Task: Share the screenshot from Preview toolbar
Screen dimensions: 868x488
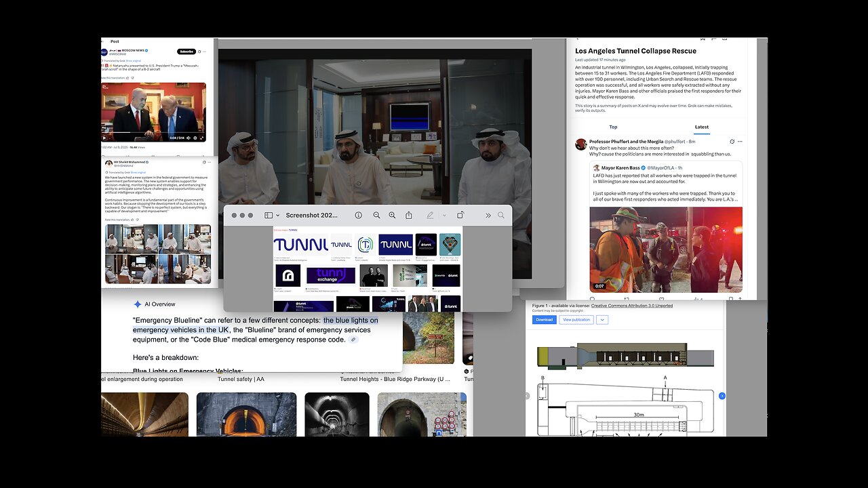Action: pos(408,215)
